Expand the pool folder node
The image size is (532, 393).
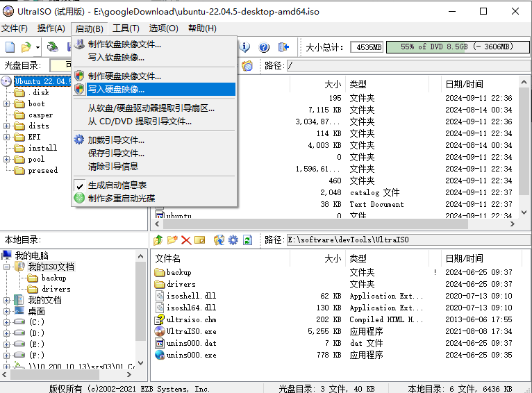click(6, 159)
